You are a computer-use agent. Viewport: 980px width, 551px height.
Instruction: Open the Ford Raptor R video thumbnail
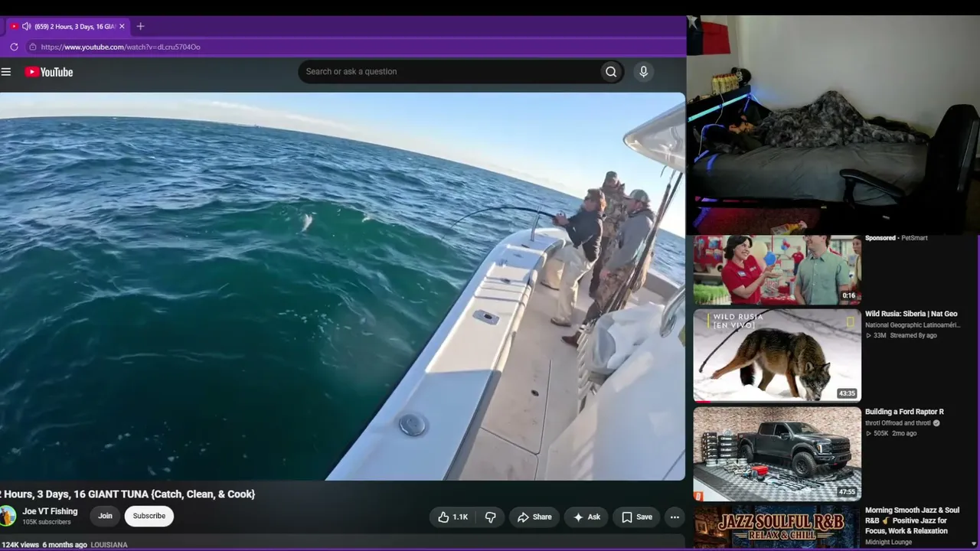coord(777,453)
